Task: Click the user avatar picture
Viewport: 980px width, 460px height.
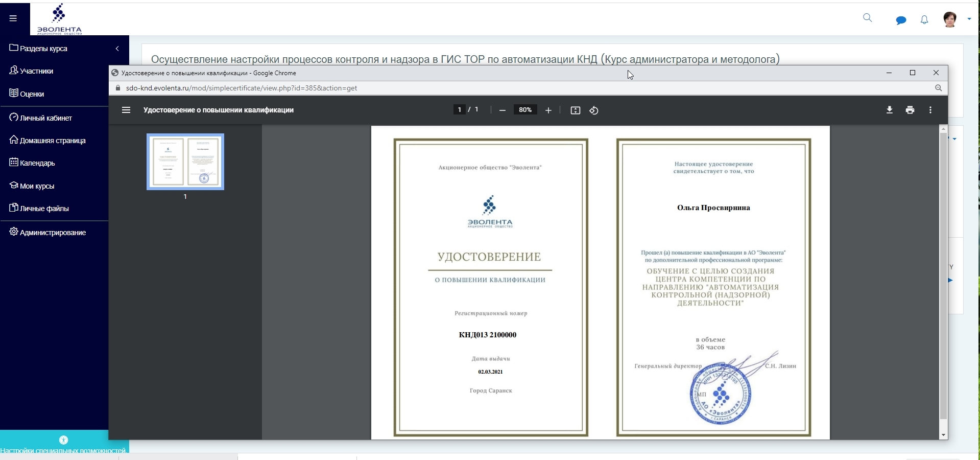Action: click(x=950, y=19)
